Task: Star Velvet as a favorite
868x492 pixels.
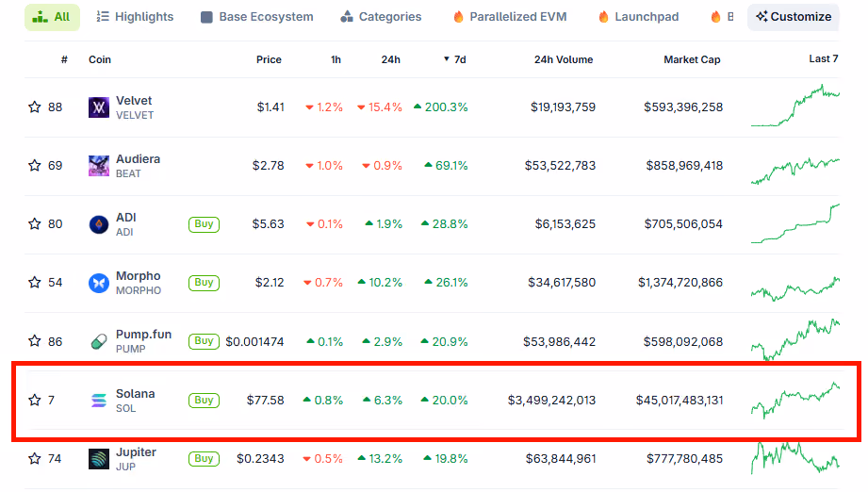Action: tap(34, 107)
